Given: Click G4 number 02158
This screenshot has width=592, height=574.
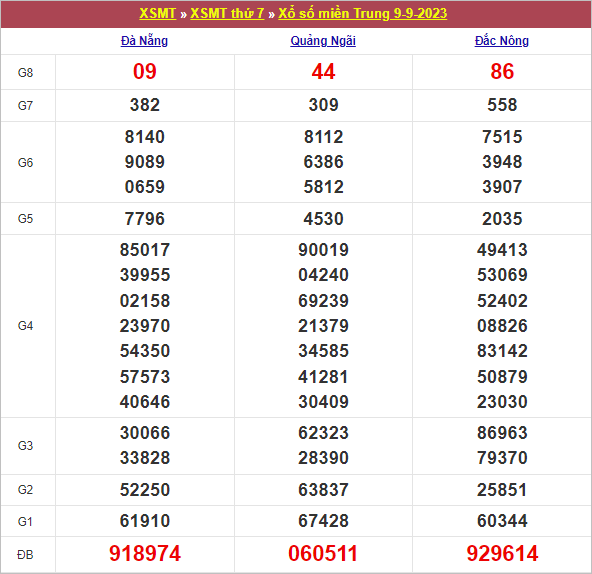Looking at the screenshot, I should tap(145, 301).
